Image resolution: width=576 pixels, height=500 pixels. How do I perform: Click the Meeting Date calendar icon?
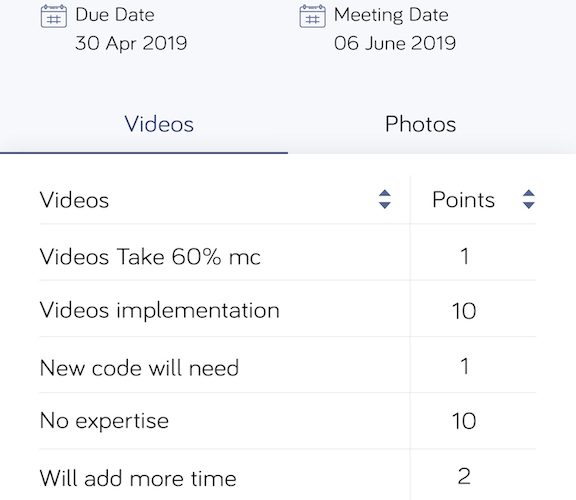(x=312, y=16)
